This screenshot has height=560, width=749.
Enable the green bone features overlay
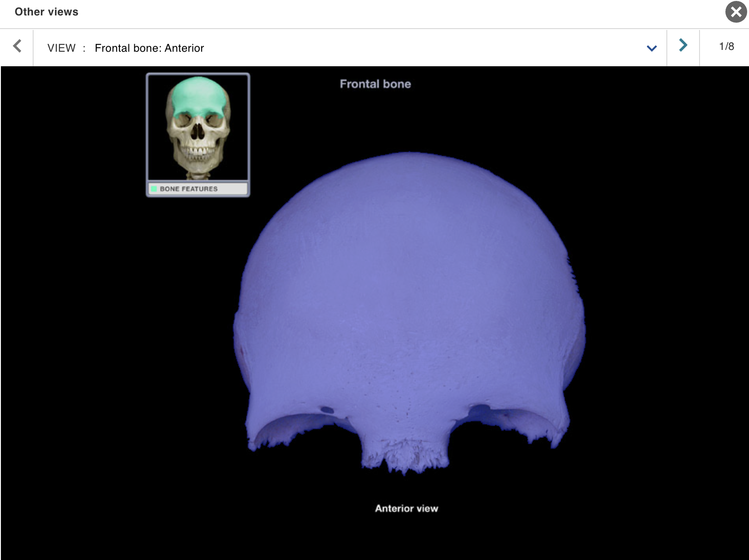189,189
